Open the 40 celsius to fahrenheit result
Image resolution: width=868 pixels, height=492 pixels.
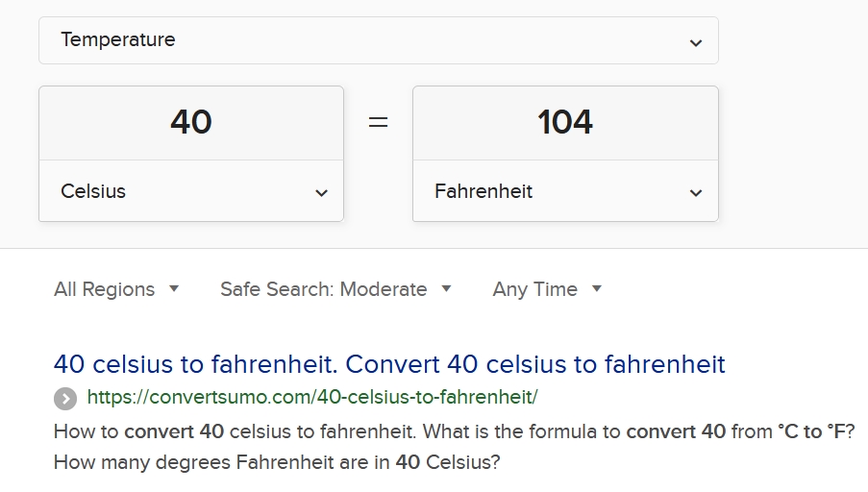coord(389,364)
